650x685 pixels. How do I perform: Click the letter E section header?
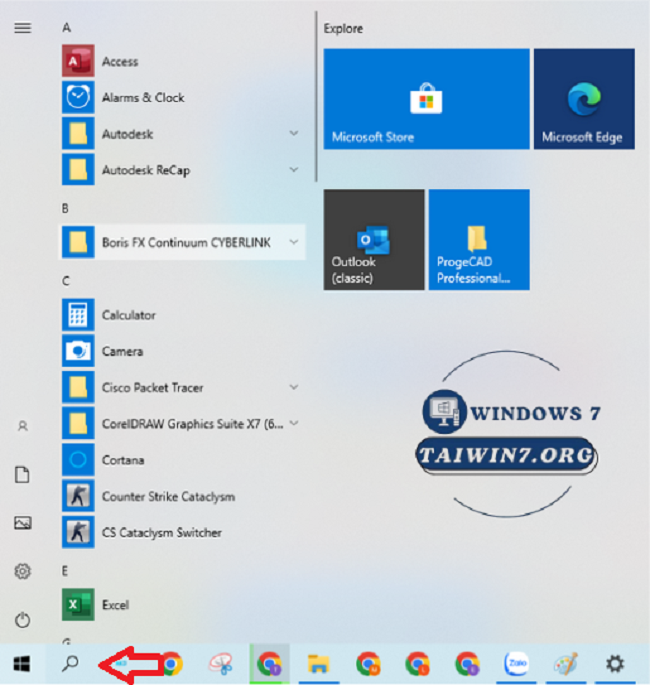click(65, 571)
